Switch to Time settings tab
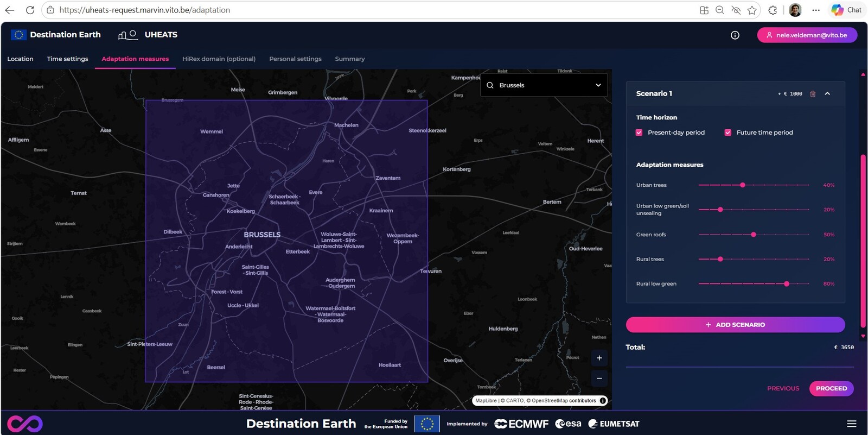The width and height of the screenshot is (868, 435). tap(67, 59)
